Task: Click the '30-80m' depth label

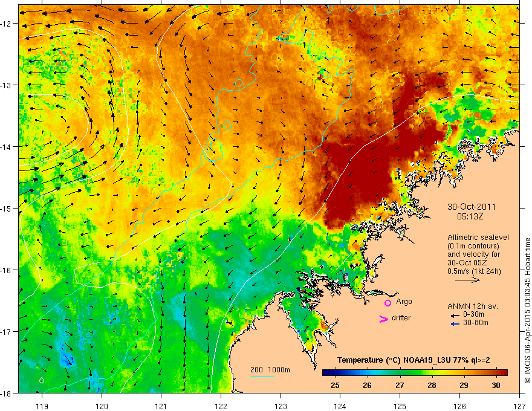Action: [x=476, y=323]
